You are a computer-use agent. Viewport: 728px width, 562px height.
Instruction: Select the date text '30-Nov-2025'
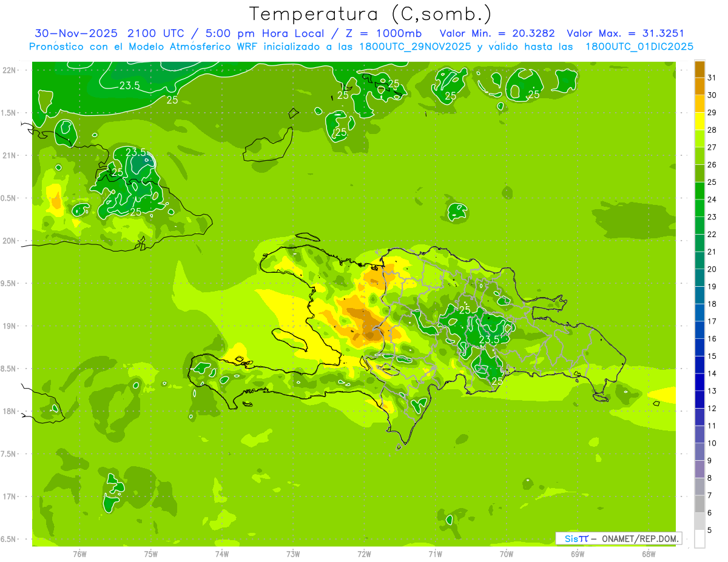coord(76,33)
